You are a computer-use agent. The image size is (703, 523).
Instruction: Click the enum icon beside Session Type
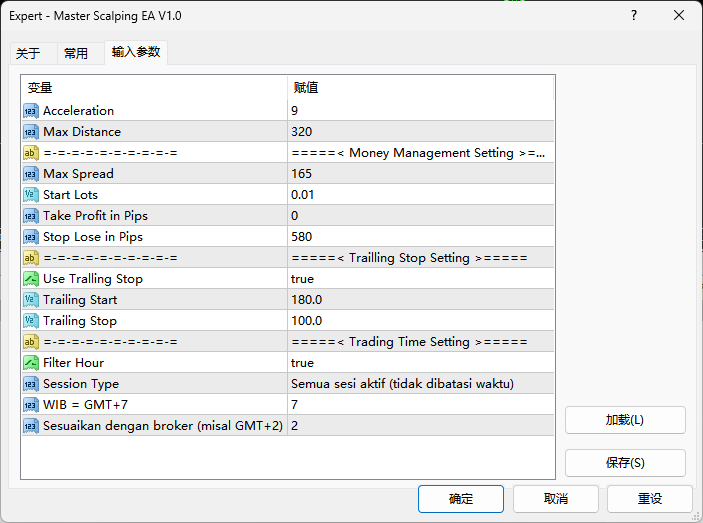(x=31, y=384)
